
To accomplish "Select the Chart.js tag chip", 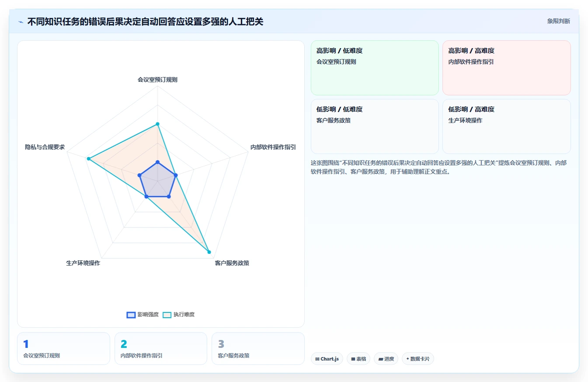I will point(327,359).
